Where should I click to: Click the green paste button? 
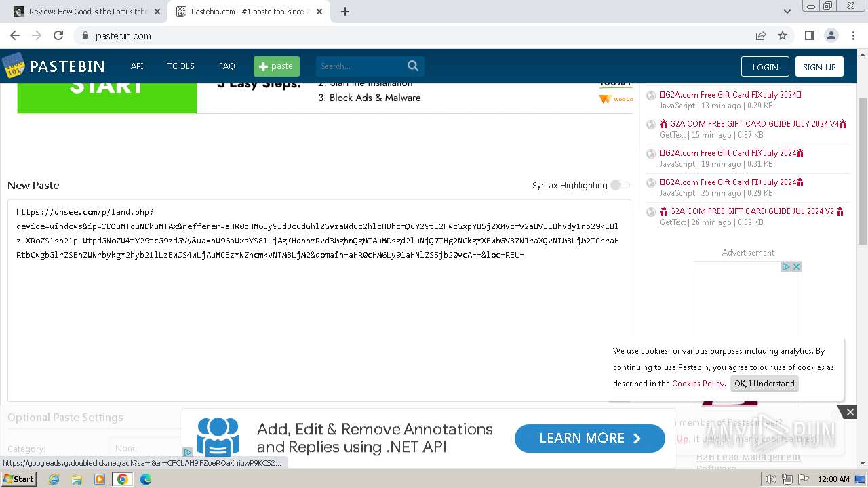pos(277,66)
